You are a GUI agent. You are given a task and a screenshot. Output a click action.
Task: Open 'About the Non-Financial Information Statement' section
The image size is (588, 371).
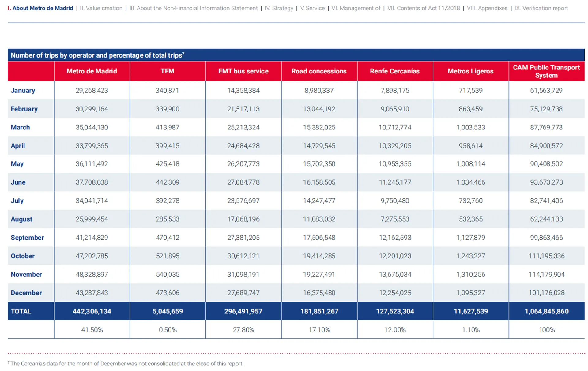193,8
